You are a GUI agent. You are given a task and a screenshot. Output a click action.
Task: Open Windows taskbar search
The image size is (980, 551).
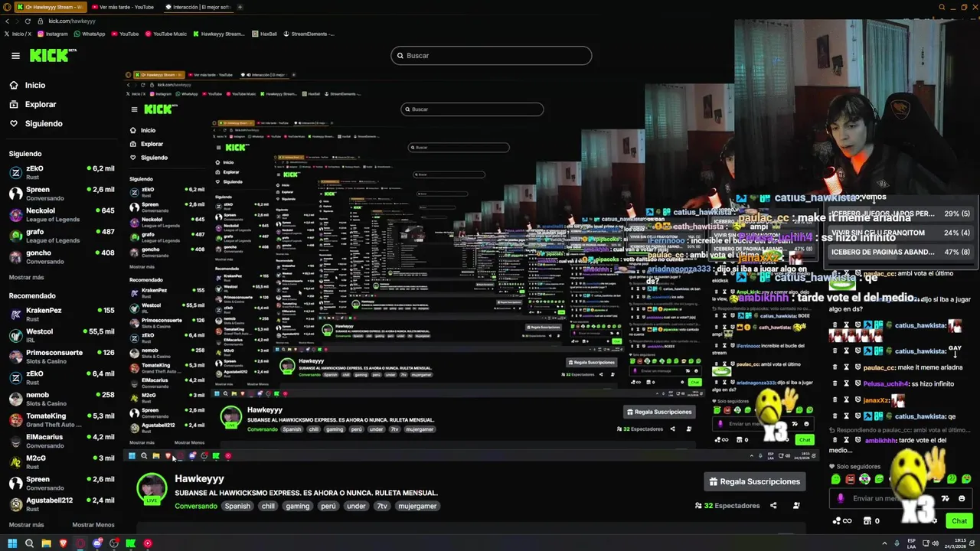pyautogui.click(x=29, y=543)
